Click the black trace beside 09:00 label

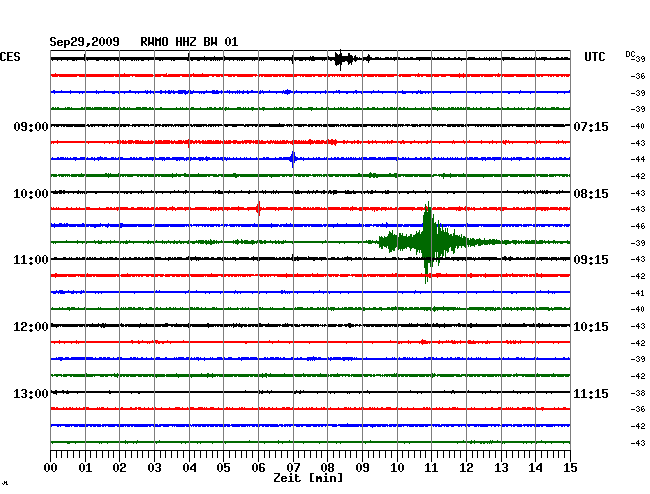[310, 125]
